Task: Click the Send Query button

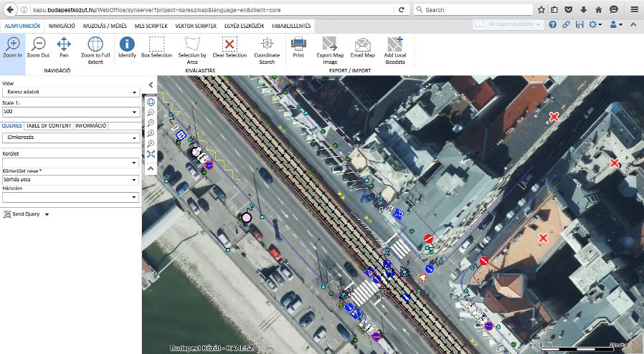Action: coord(22,214)
